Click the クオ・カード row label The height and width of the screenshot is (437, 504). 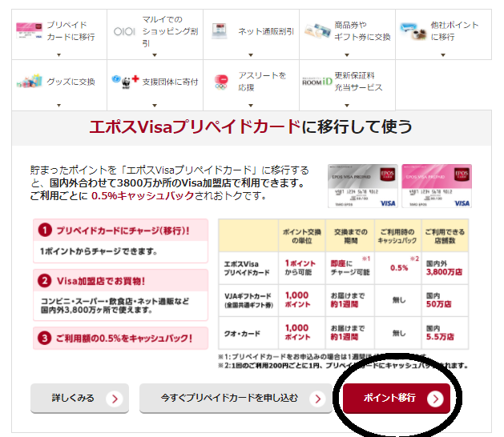pos(248,333)
